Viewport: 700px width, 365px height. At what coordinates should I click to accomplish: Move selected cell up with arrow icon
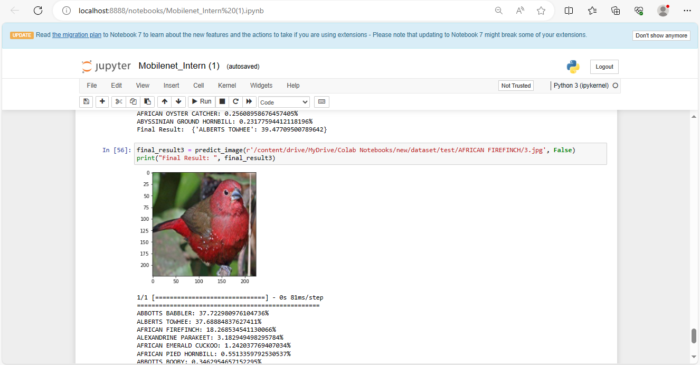pos(165,102)
